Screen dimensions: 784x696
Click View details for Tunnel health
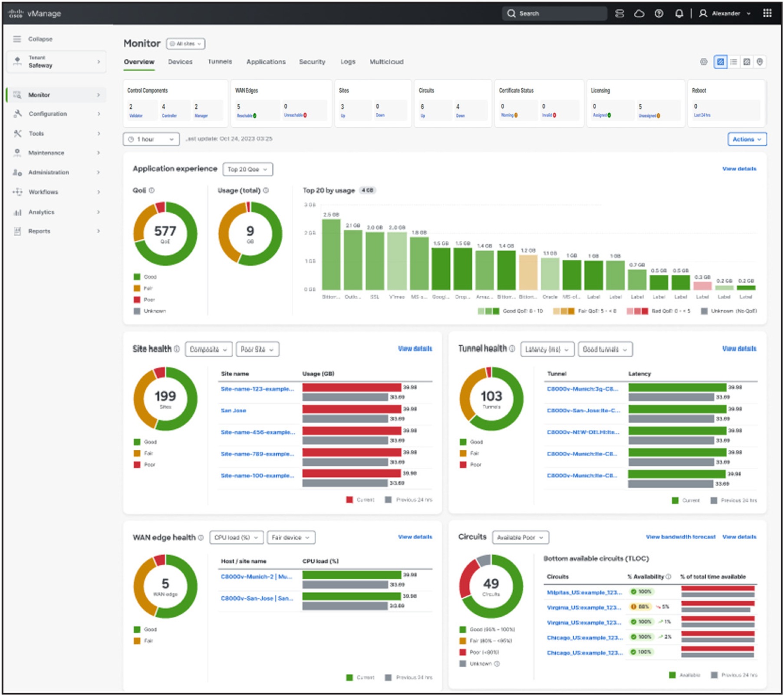pyautogui.click(x=738, y=348)
